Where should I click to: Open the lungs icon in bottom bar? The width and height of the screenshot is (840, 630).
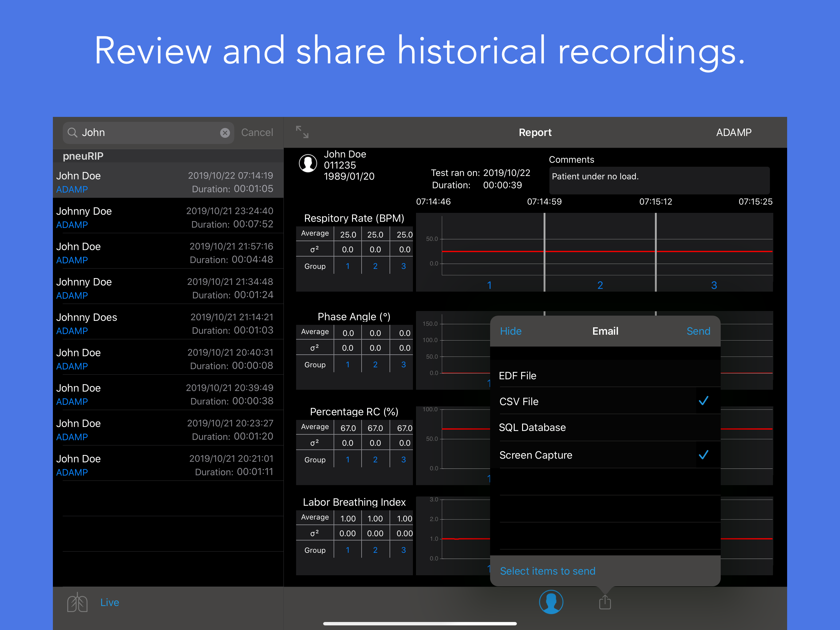(77, 602)
